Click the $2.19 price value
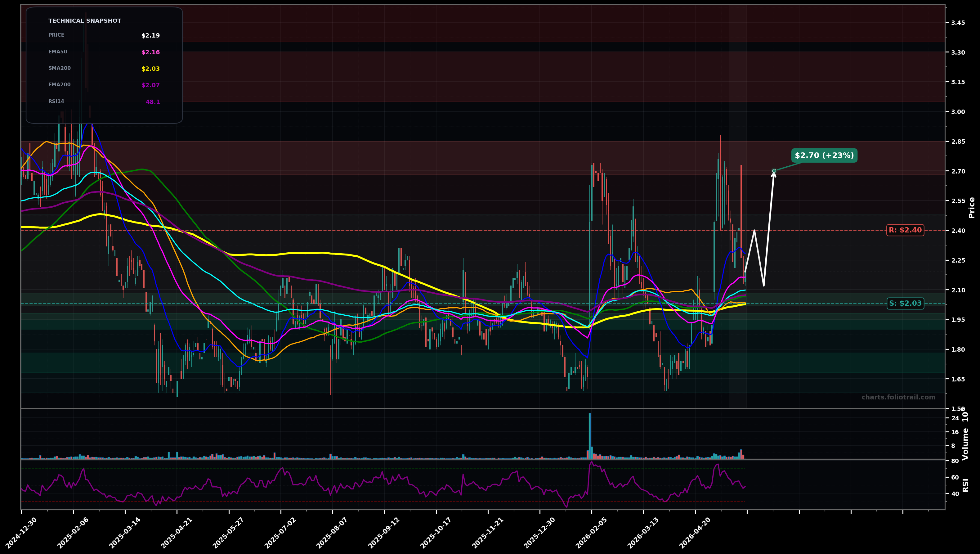The height and width of the screenshot is (554, 980). pyautogui.click(x=151, y=36)
